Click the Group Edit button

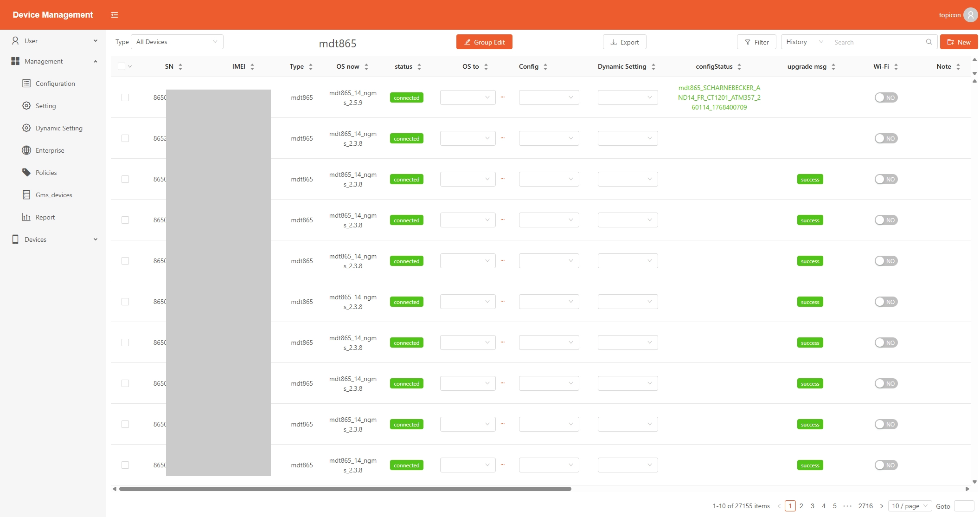[x=484, y=42]
